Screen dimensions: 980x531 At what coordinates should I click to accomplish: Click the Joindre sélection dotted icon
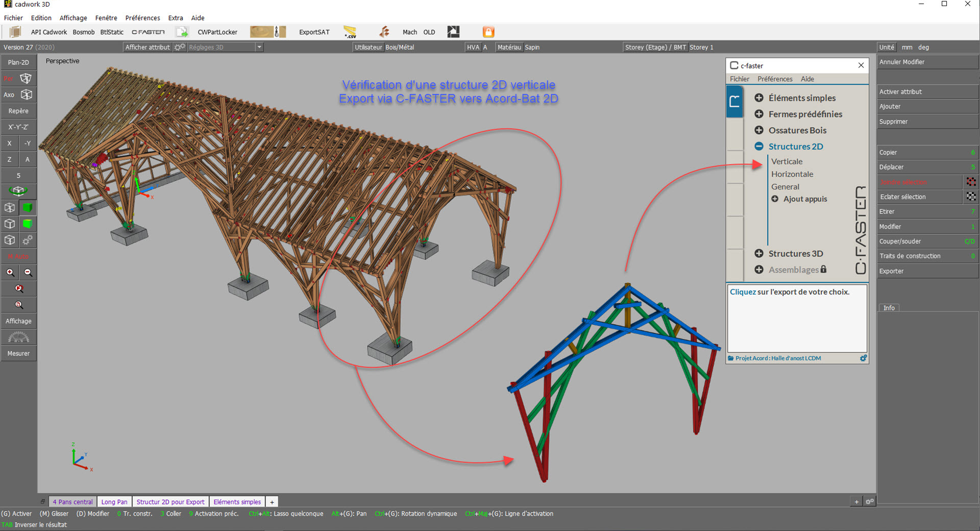point(971,182)
